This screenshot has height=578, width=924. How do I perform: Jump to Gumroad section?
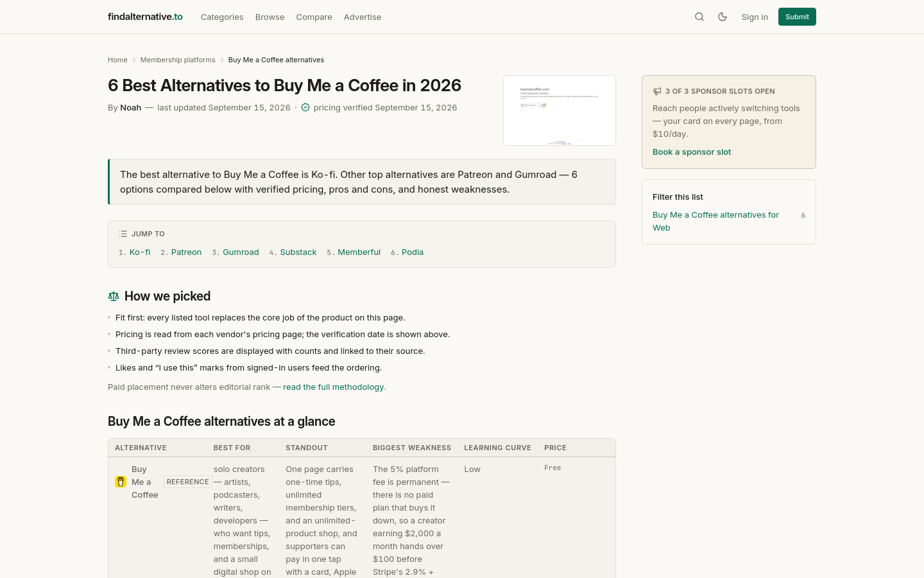(241, 252)
